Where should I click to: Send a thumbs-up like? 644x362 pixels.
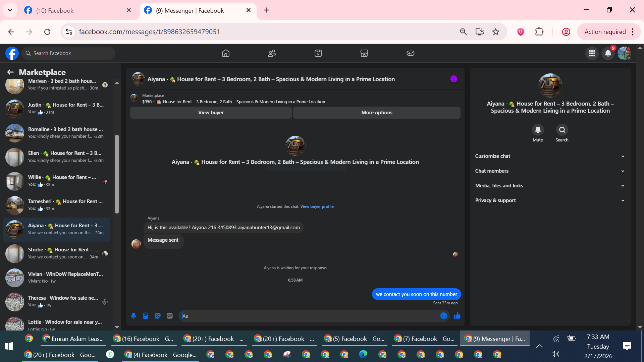pos(457,316)
